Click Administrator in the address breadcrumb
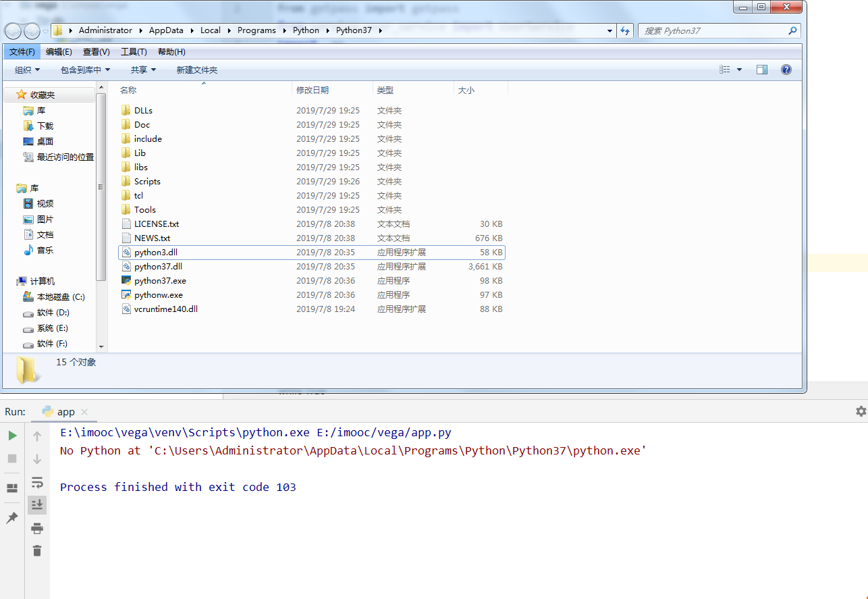 tap(105, 30)
